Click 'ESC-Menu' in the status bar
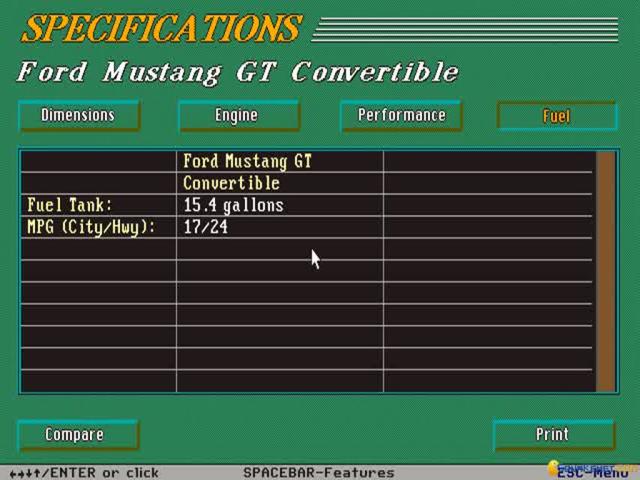The height and width of the screenshot is (480, 640). click(593, 473)
